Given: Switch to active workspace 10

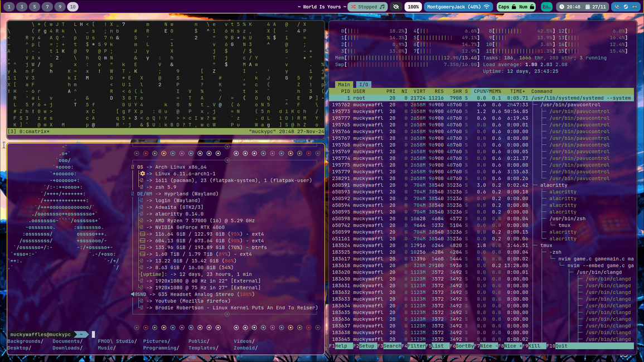Looking at the screenshot, I should point(72,7).
